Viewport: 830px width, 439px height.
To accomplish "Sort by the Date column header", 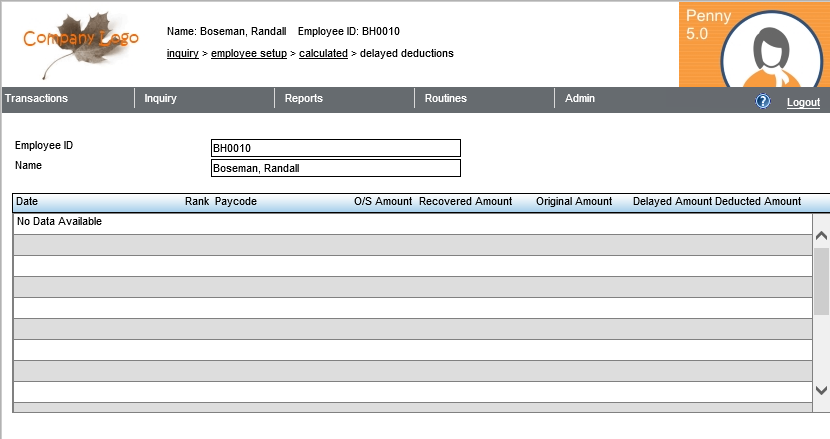I will [x=27, y=202].
